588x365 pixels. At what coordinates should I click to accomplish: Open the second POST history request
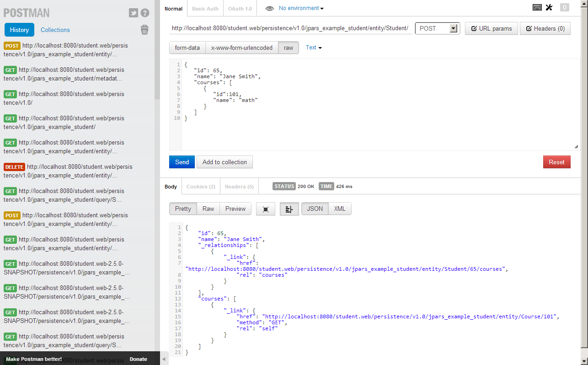pos(66,220)
